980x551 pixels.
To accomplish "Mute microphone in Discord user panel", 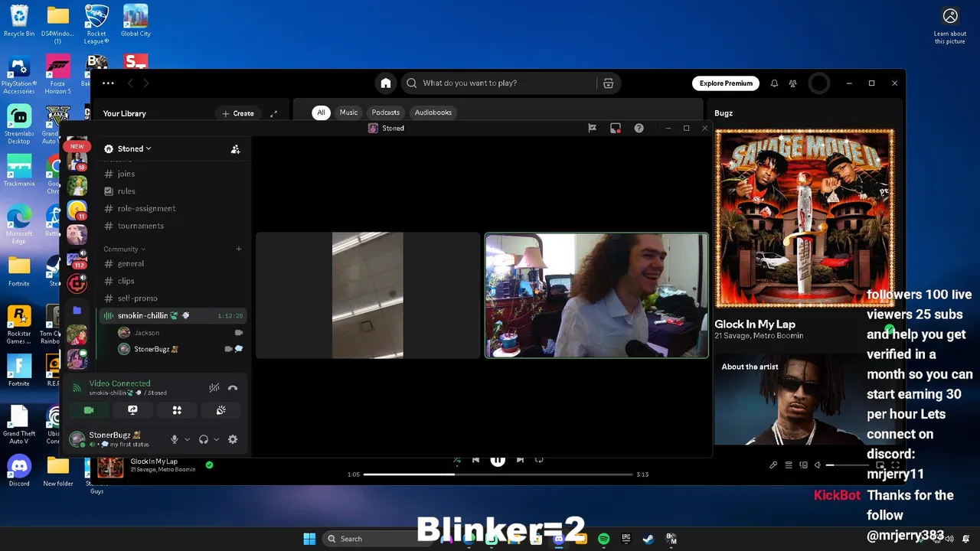I will 175,439.
